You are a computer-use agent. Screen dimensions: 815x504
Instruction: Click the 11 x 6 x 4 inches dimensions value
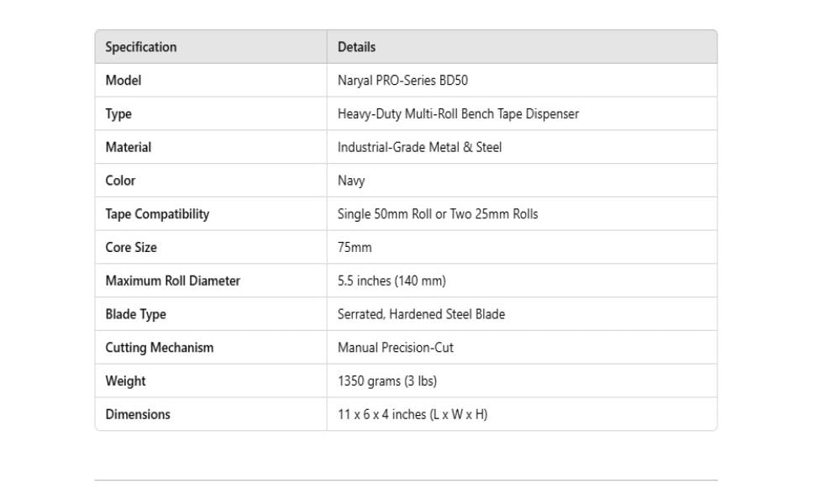tap(413, 414)
